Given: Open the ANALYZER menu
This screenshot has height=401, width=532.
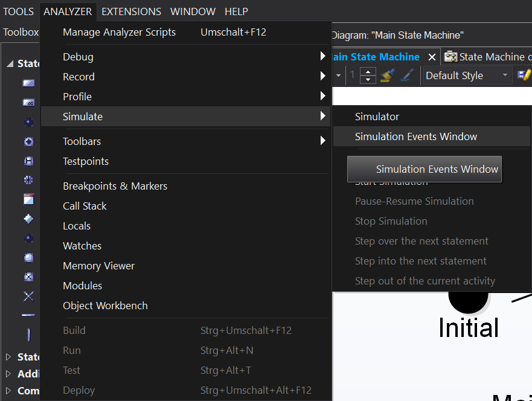Looking at the screenshot, I should pyautogui.click(x=68, y=11).
